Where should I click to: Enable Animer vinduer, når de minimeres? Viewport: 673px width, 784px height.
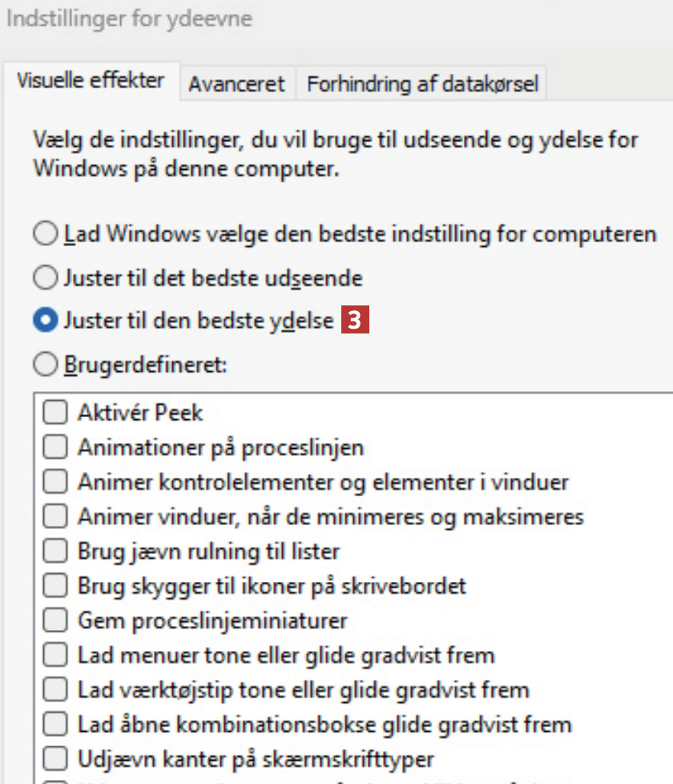tap(54, 516)
